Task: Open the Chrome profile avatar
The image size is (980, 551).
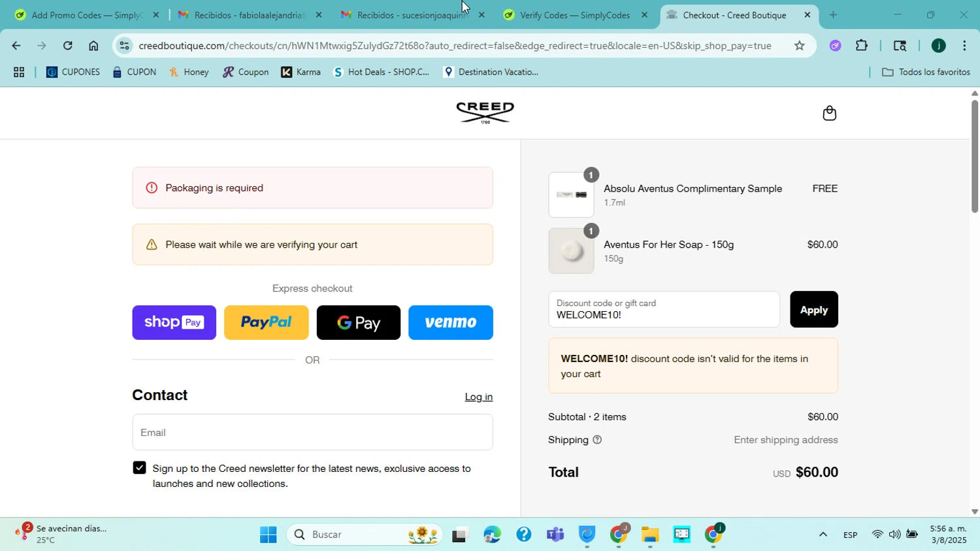Action: tap(938, 46)
